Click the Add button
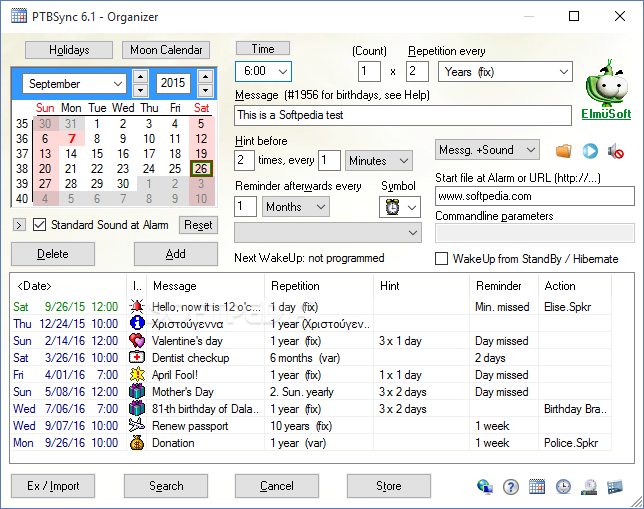This screenshot has height=509, width=644. [176, 254]
